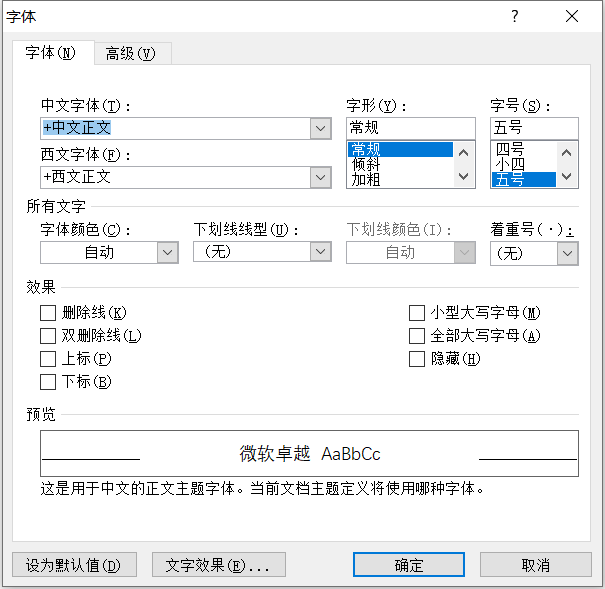Check the 上标 option
The image size is (605, 589).
click(48, 359)
